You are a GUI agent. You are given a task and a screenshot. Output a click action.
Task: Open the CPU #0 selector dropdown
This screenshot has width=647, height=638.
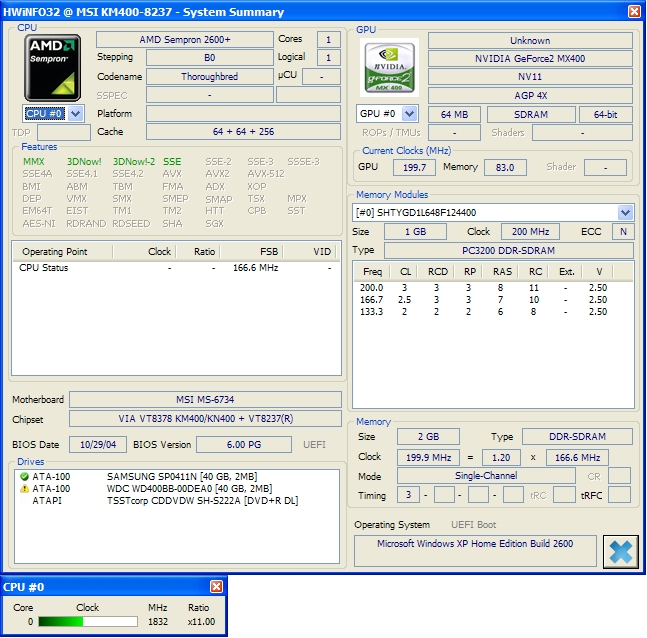(x=76, y=114)
